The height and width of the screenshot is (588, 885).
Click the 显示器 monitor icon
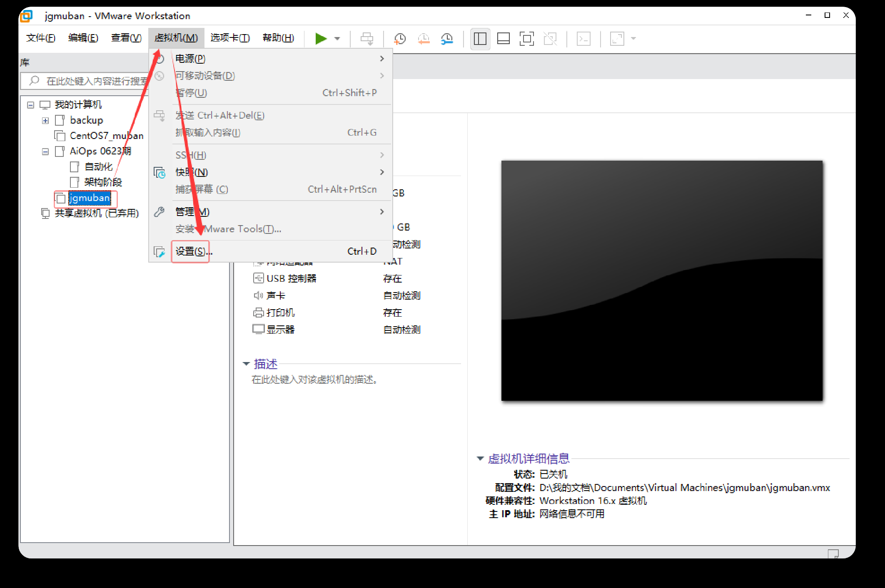pos(258,330)
